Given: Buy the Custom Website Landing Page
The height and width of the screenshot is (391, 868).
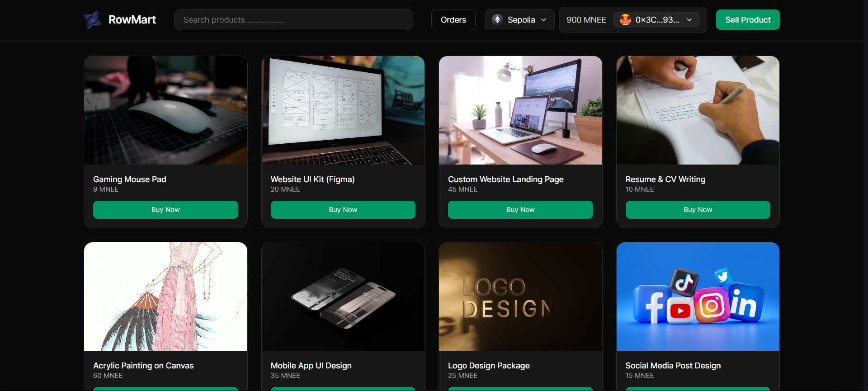Looking at the screenshot, I should tap(520, 210).
